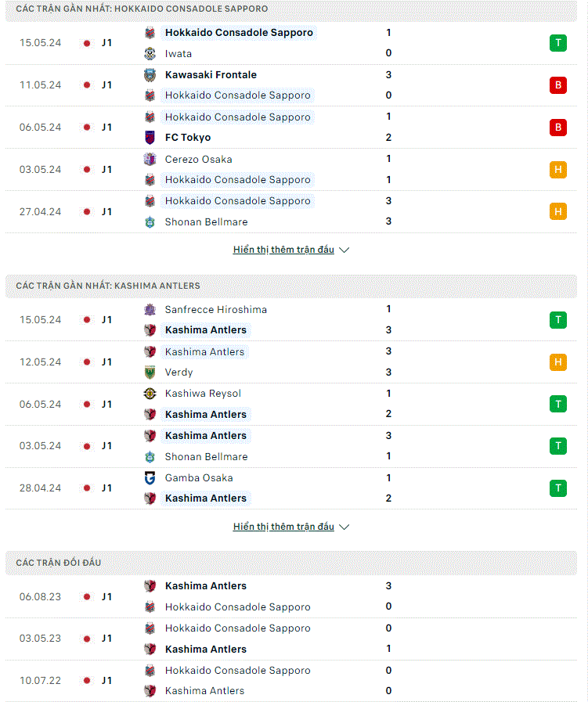
Task: Open the 06.08.23 head-to-head match row date
Action: pos(40,597)
